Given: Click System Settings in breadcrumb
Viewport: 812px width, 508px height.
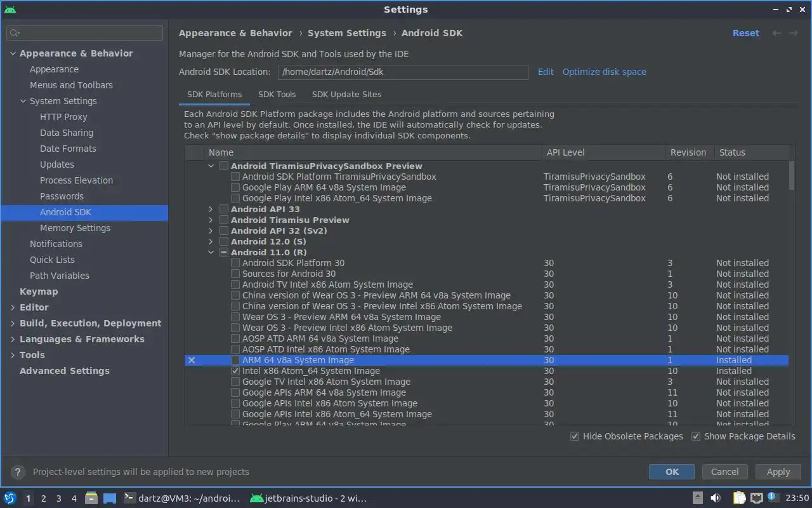Looking at the screenshot, I should pyautogui.click(x=347, y=33).
